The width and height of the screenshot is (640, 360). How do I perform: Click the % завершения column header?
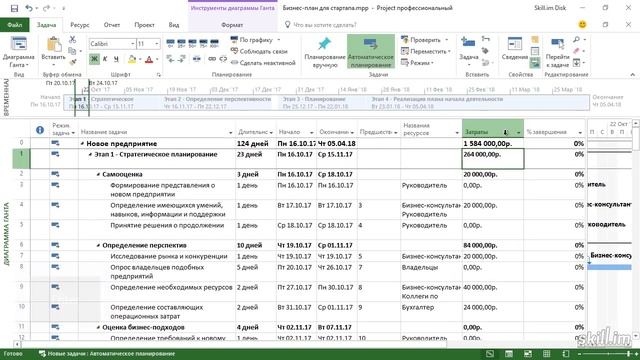[x=555, y=128]
